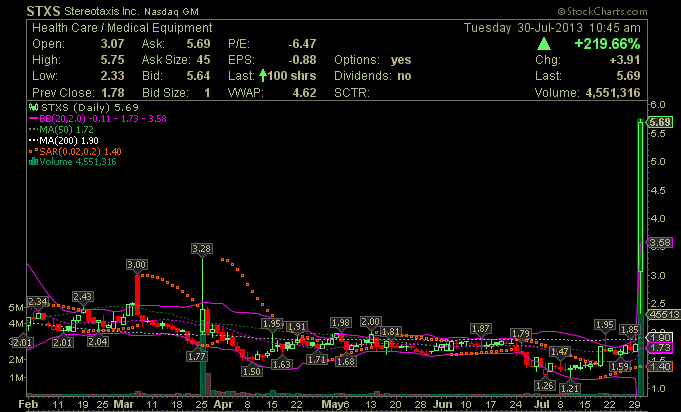Click the 1.79 price peak label
This screenshot has width=681, height=412.
520,334
